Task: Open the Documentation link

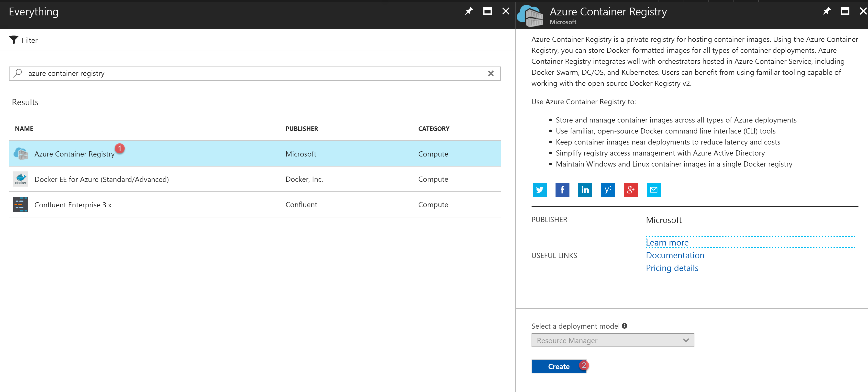Action: pyautogui.click(x=675, y=255)
